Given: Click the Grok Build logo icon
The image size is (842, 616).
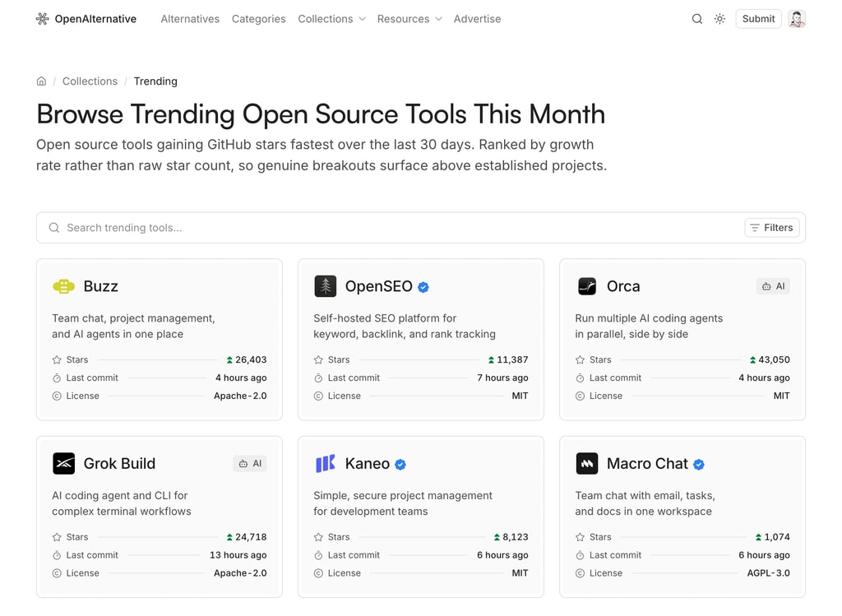Looking at the screenshot, I should point(64,464).
